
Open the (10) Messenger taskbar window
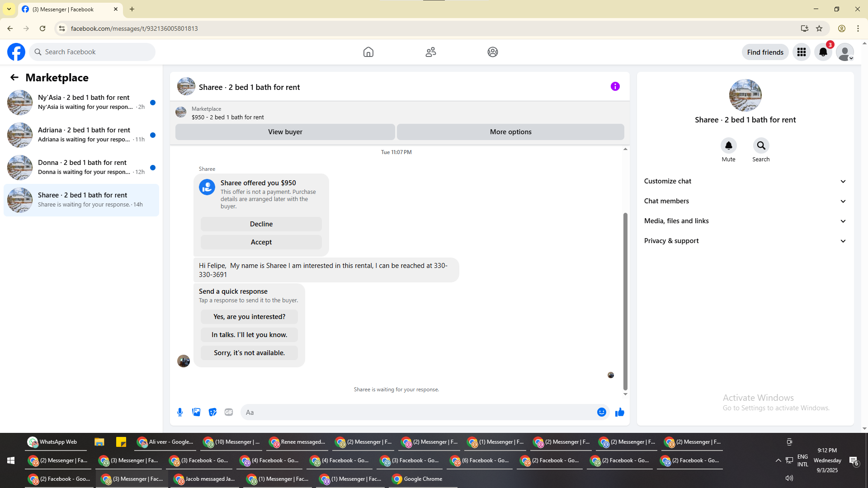[231, 442]
